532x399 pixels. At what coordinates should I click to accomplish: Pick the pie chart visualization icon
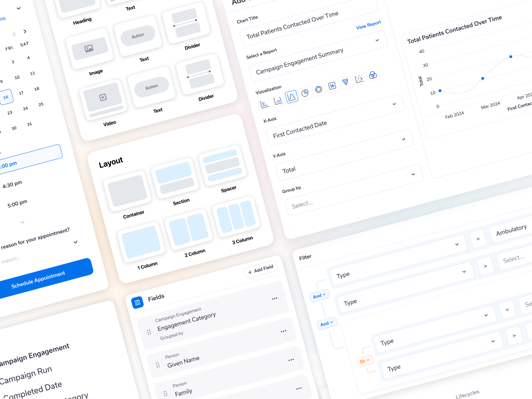tap(305, 93)
